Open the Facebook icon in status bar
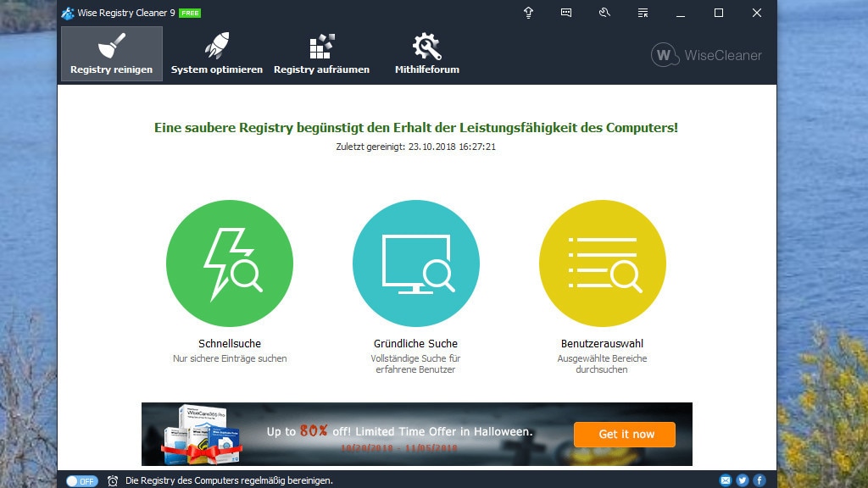868x488 pixels. click(759, 480)
